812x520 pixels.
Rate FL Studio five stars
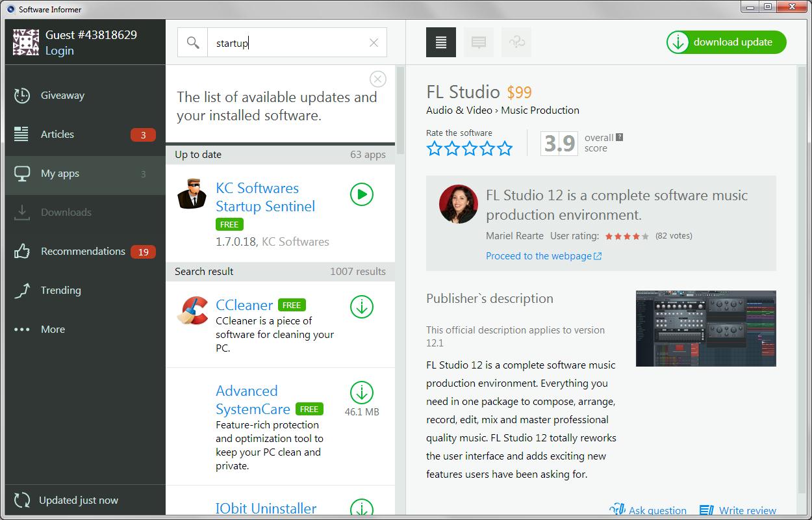tap(506, 148)
